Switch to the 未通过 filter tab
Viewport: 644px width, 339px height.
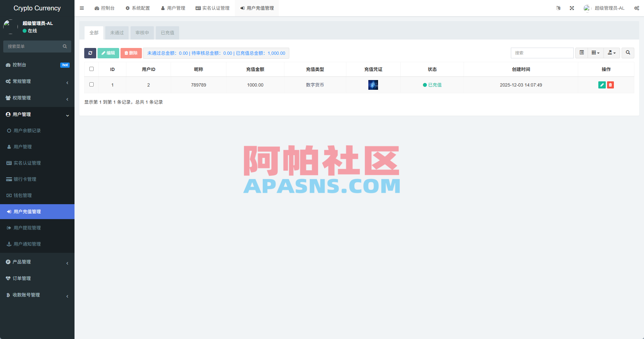(x=117, y=33)
